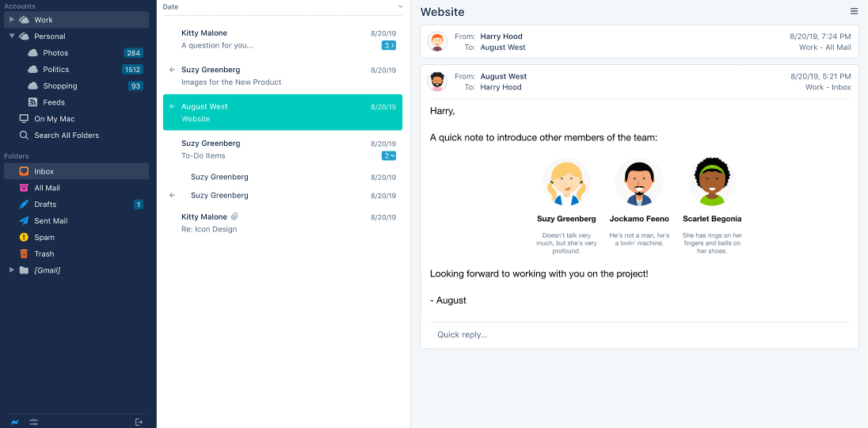Open the message hamburger menu
This screenshot has width=868, height=428.
(x=855, y=11)
